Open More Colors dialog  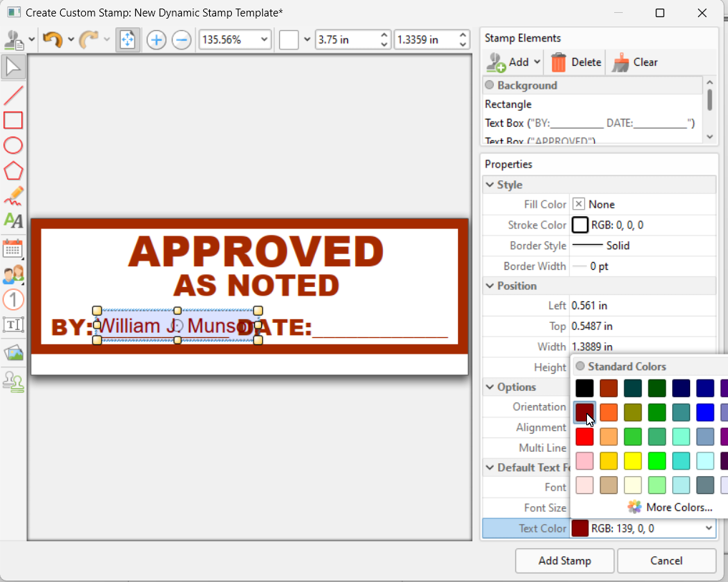coord(677,507)
